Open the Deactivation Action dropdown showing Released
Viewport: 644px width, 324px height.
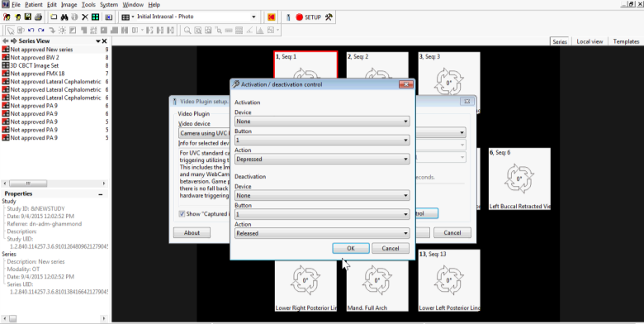pos(322,233)
